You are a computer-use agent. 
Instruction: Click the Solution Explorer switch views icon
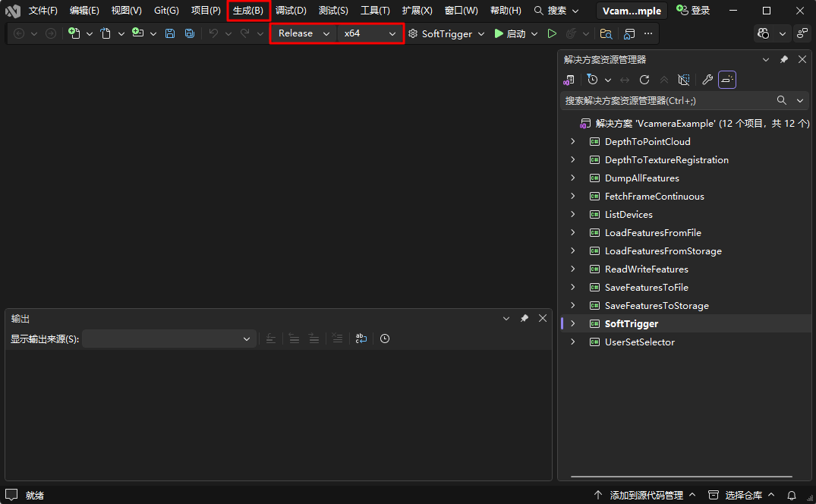pyautogui.click(x=569, y=80)
